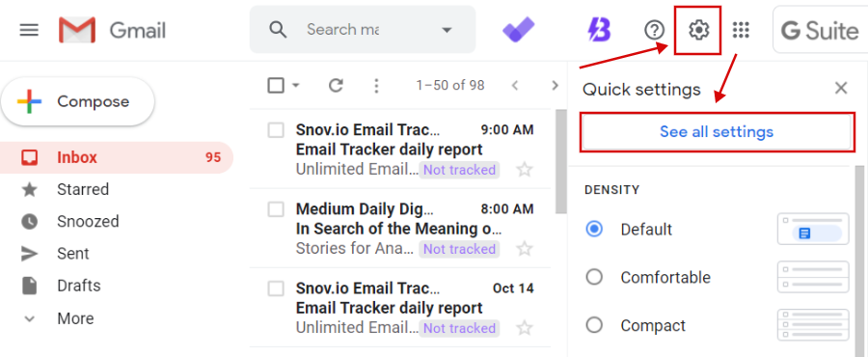
Task: Refresh the inbox message list
Action: (336, 85)
